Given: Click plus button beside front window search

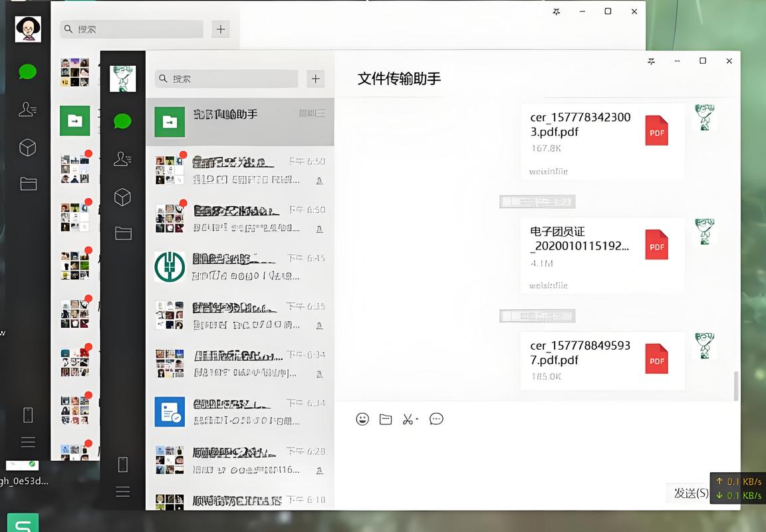Looking at the screenshot, I should click(x=316, y=78).
